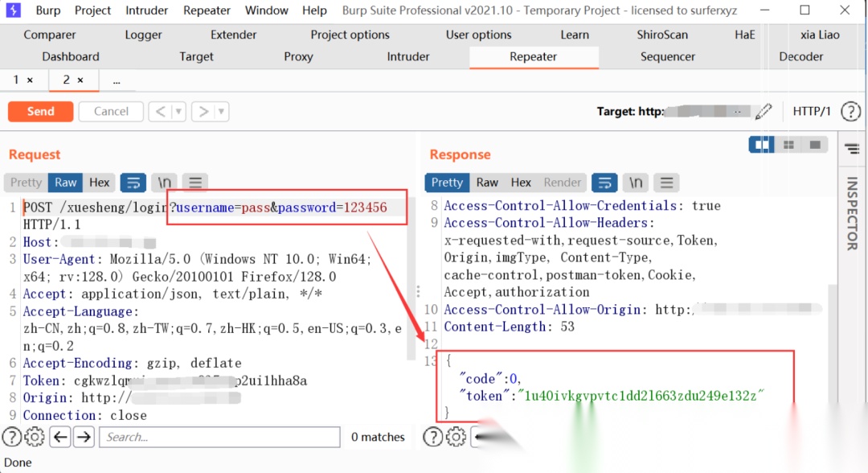Open the Window menu

266,10
